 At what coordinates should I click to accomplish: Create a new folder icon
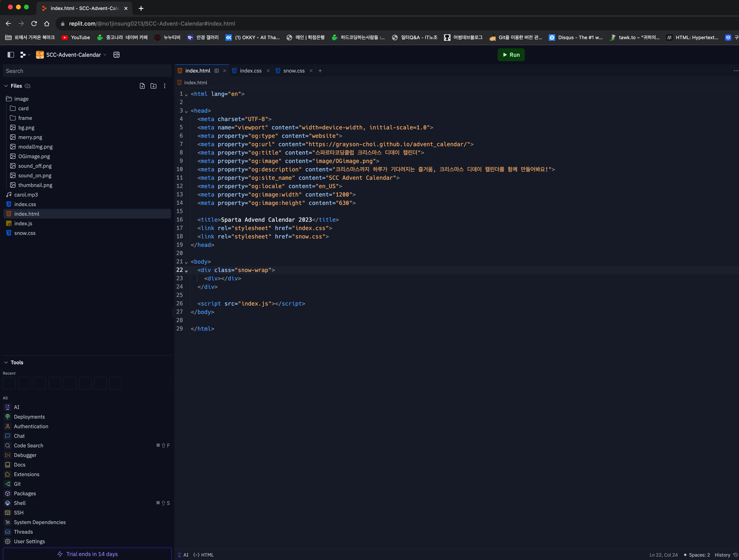153,86
